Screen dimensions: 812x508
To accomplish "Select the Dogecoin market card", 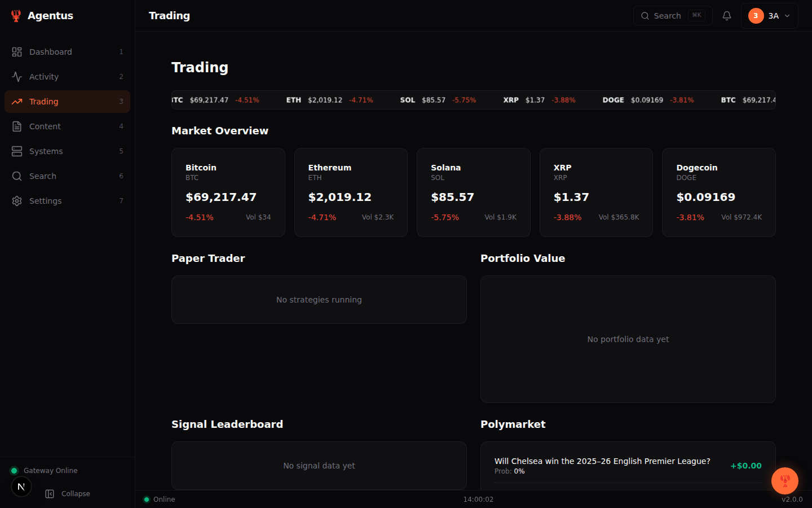I will [x=718, y=192].
